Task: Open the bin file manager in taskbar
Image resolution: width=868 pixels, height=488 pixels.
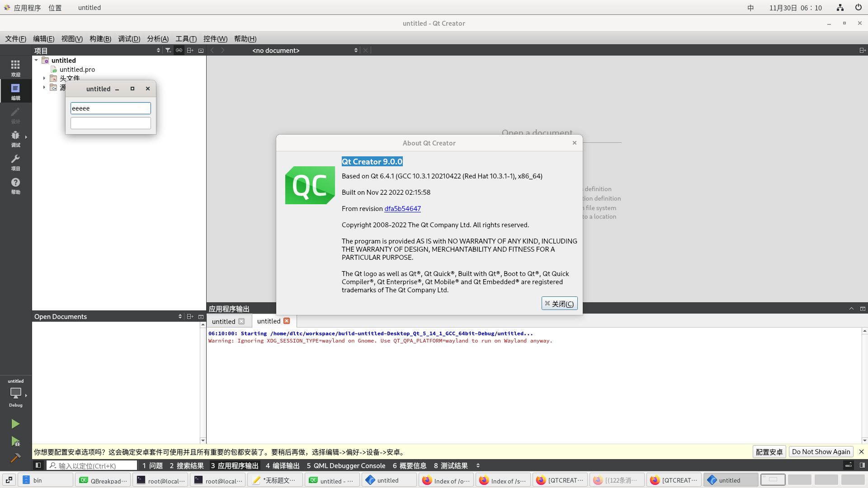Action: click(46, 480)
